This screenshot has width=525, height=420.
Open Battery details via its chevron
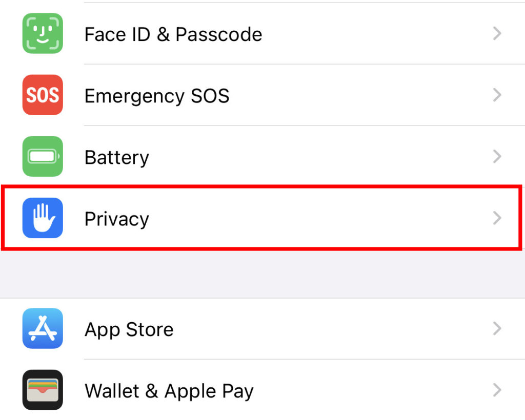[497, 157]
